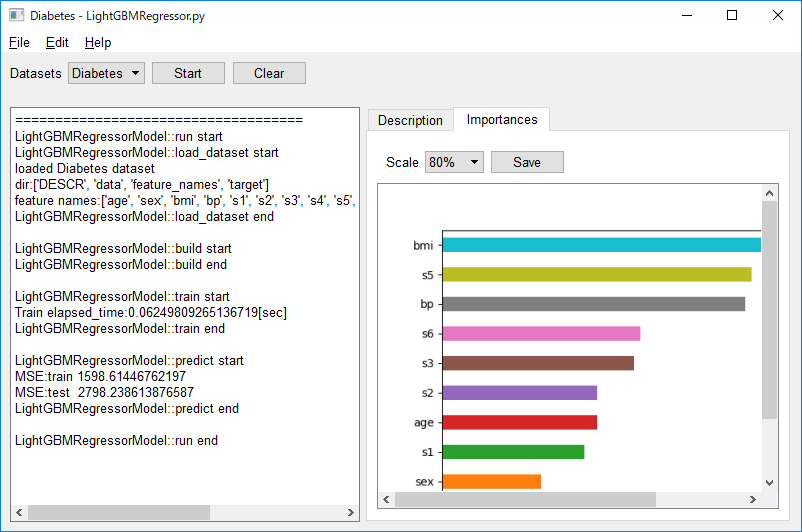The width and height of the screenshot is (802, 532).
Task: Click the log panel's scroll right arrow
Action: coord(350,512)
